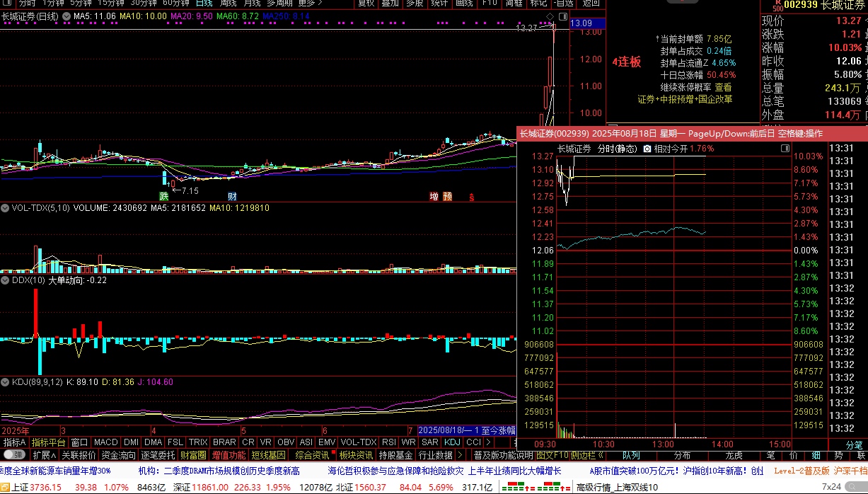The width and height of the screenshot is (868, 494).
Task: Click the 普及版功能说明 link
Action: 503,455
